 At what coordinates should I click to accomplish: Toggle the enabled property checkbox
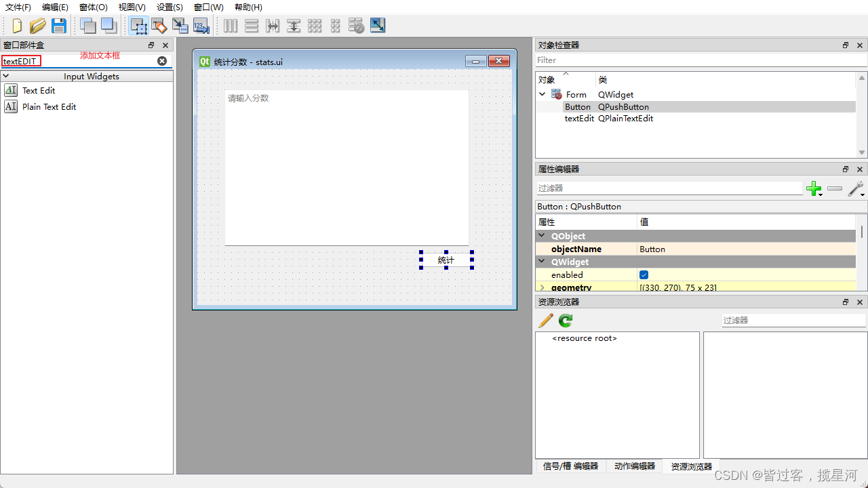(x=644, y=274)
